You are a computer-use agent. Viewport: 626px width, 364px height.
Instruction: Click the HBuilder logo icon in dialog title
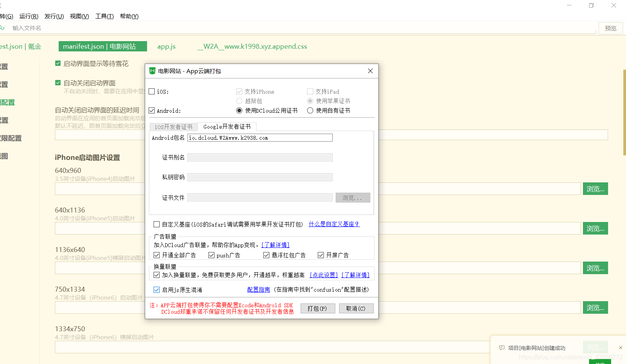pyautogui.click(x=152, y=71)
